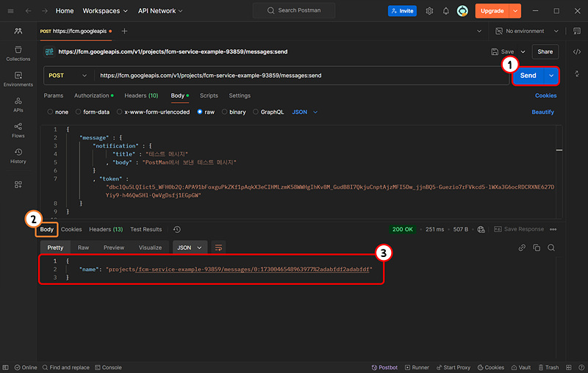The width and height of the screenshot is (588, 373).
Task: Change raw body format JSON dropdown
Action: point(304,112)
